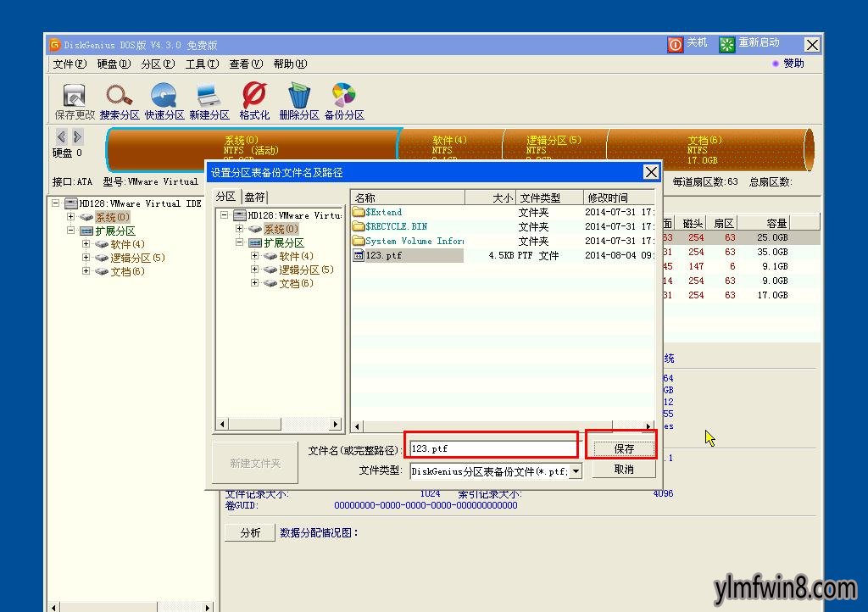Click the 删除分区 delete partition icon
Screen dimensions: 868x612
tap(299, 95)
